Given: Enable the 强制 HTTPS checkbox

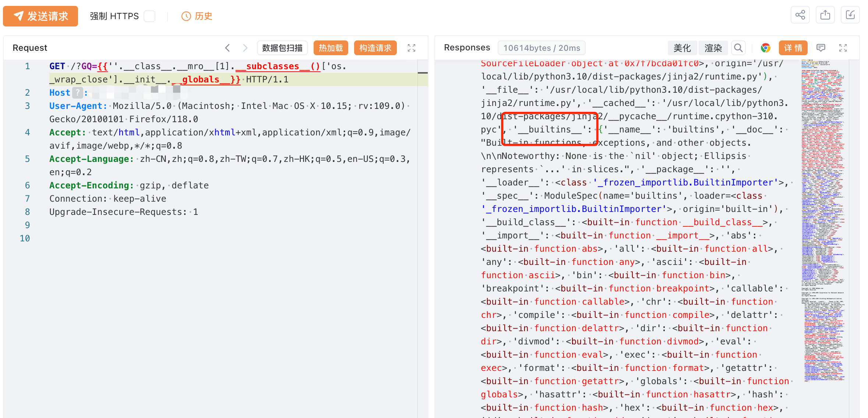Looking at the screenshot, I should click(149, 16).
